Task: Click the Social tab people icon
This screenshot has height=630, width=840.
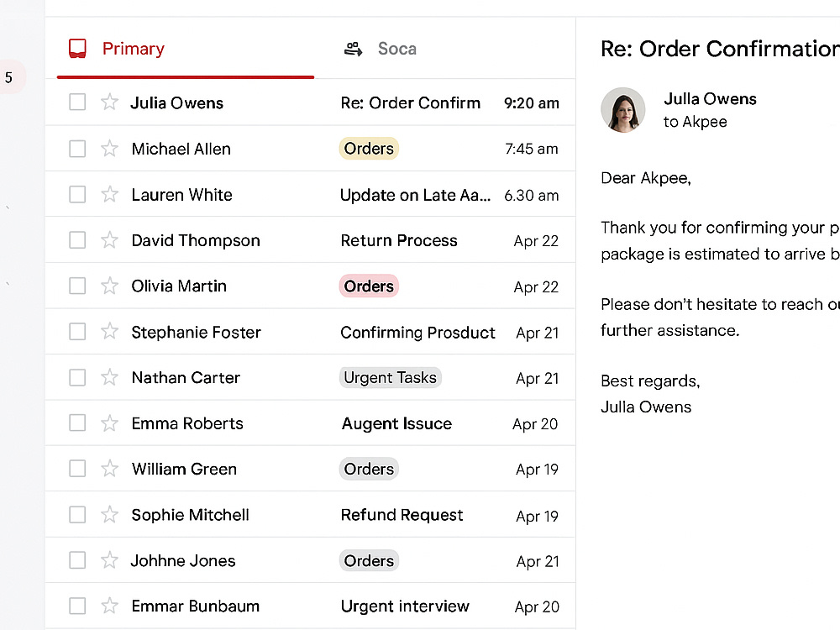Action: click(x=353, y=49)
